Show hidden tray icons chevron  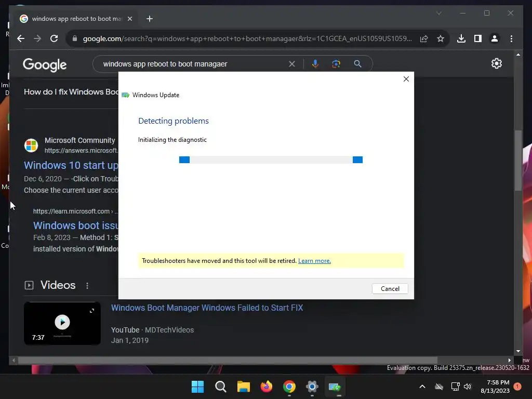coord(422,387)
